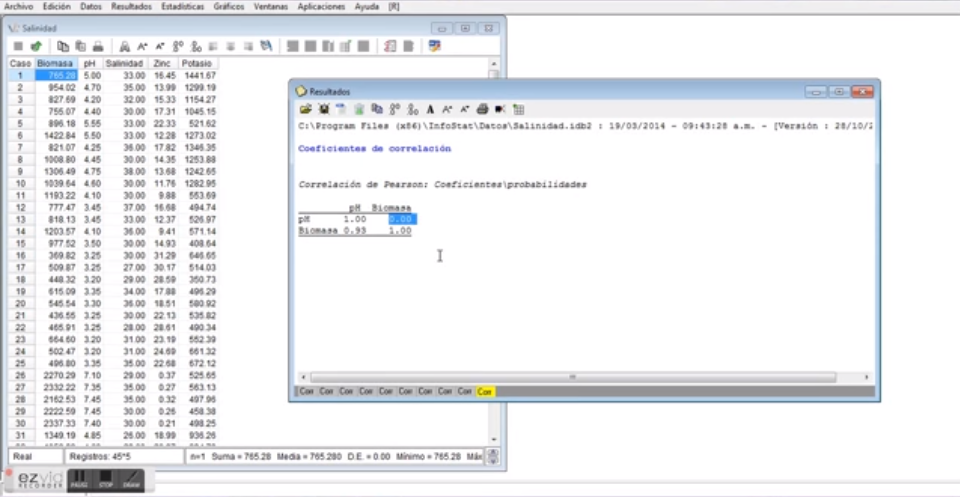The image size is (960, 497).
Task: Click the copy icon in Salinidad toolbar
Action: (x=63, y=46)
